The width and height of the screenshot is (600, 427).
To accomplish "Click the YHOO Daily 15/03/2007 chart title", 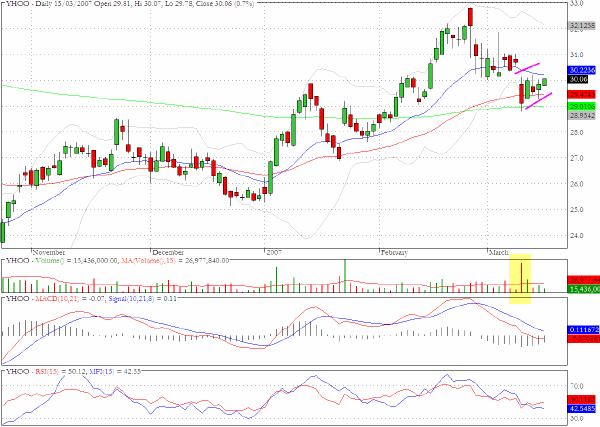I will tap(128, 3).
